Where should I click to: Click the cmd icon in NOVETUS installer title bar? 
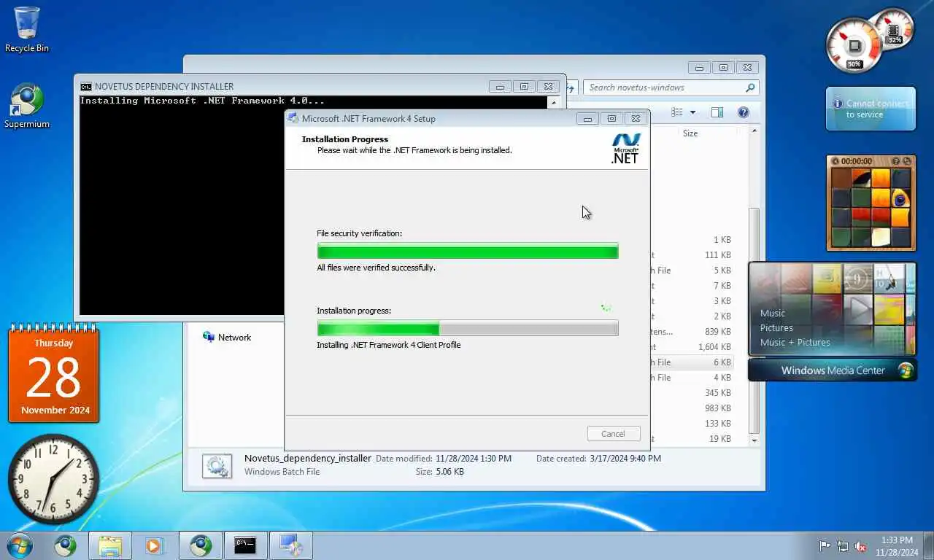click(x=86, y=86)
